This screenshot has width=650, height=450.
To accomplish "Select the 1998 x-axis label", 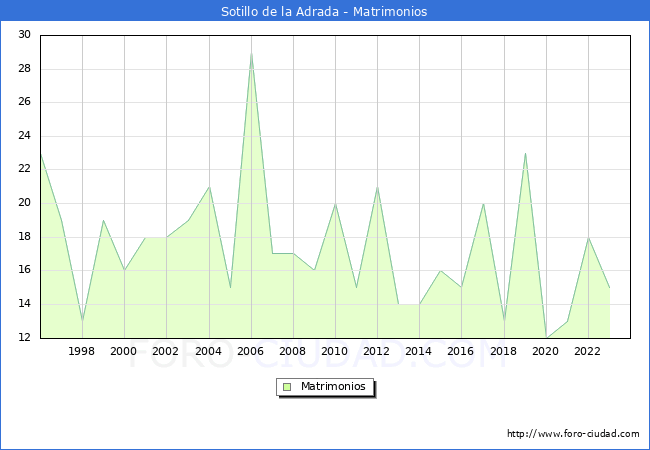I will tap(82, 352).
